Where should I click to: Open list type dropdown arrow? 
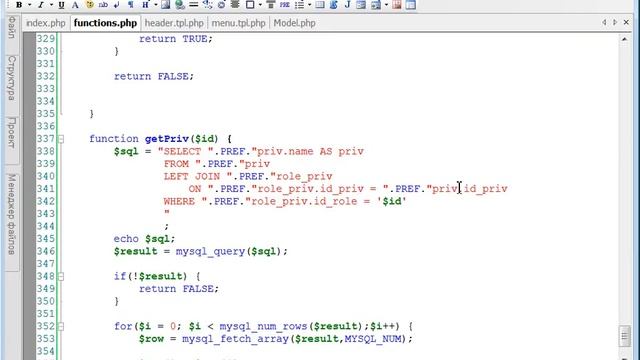click(309, 5)
